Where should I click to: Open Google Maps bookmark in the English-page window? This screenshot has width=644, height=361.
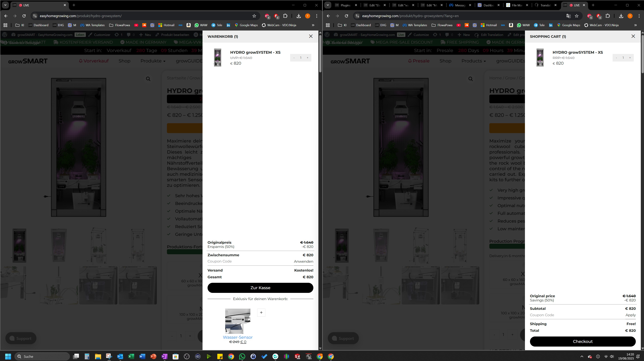click(x=568, y=25)
